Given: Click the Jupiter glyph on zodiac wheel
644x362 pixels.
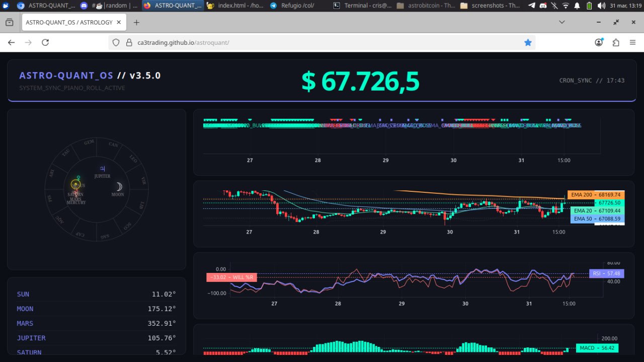Looking at the screenshot, I should coord(102,169).
